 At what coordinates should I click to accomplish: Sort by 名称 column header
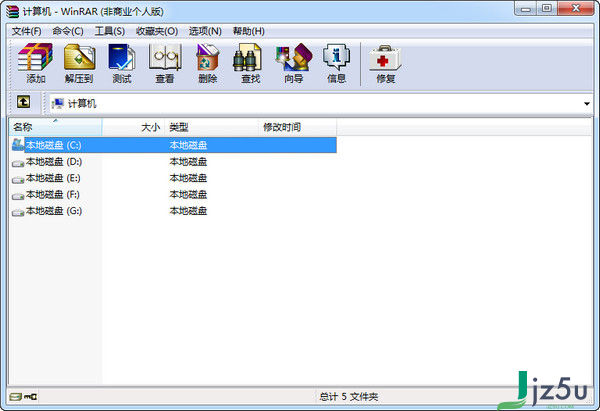(55, 127)
